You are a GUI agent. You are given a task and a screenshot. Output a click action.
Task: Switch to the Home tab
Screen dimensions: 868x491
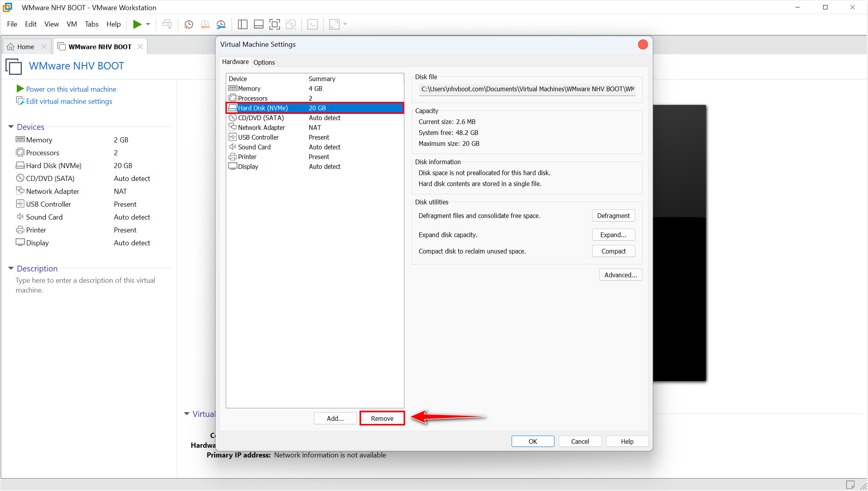(26, 47)
